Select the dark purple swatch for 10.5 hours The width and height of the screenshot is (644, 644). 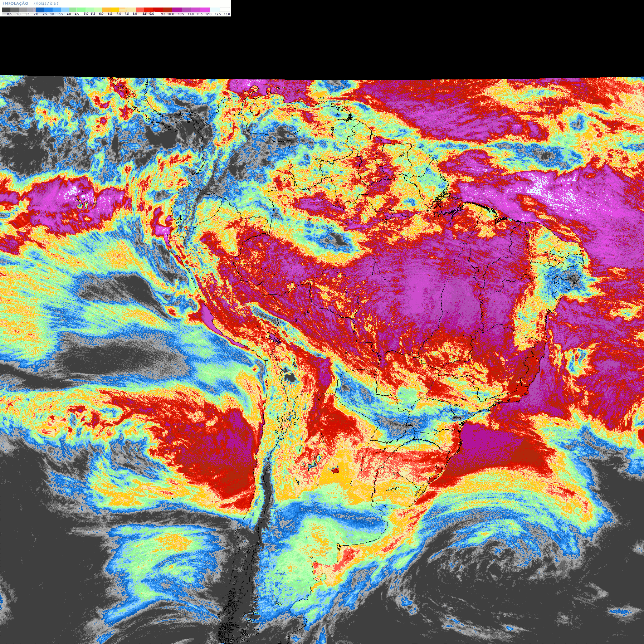177,10
